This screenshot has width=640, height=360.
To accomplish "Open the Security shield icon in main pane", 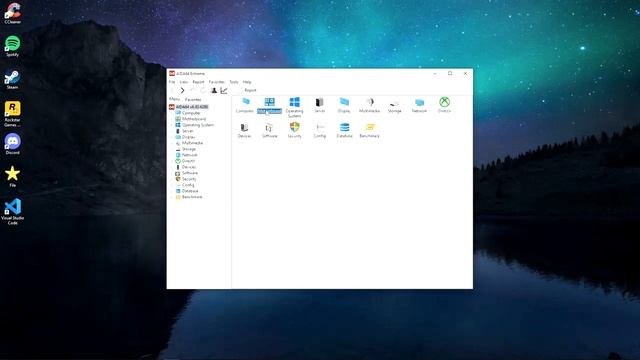I will click(x=294, y=131).
